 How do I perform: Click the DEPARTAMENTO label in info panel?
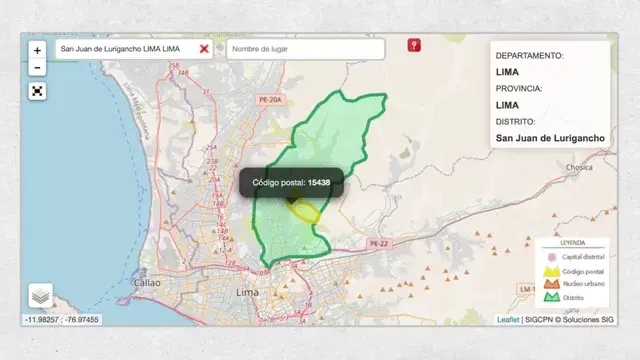[529, 56]
